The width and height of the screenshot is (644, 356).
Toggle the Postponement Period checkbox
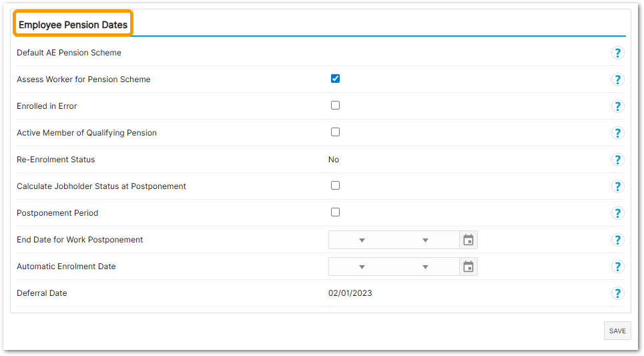tap(335, 212)
